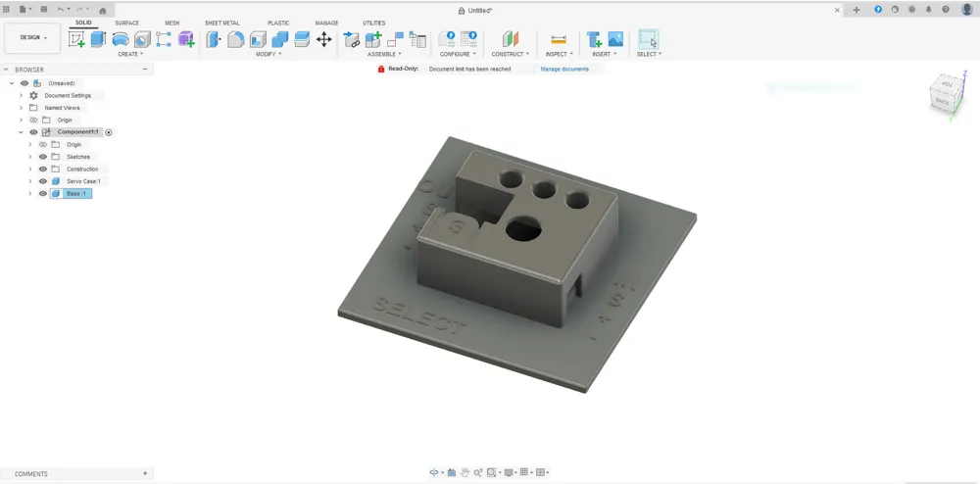The height and width of the screenshot is (484, 980).
Task: Click the New Component icon
Action: click(373, 39)
